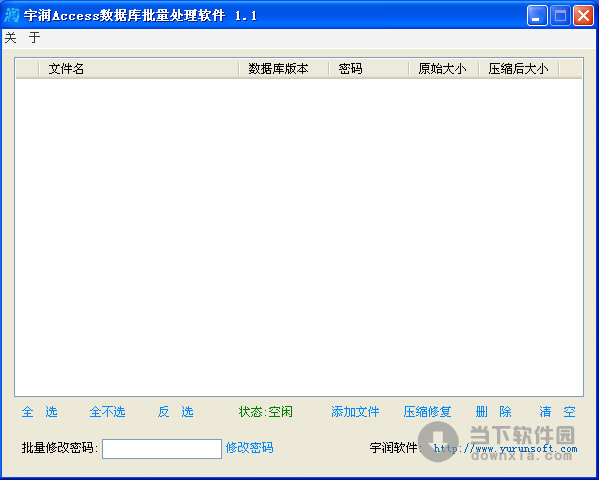Close the application window
This screenshot has width=599, height=480.
[583, 16]
